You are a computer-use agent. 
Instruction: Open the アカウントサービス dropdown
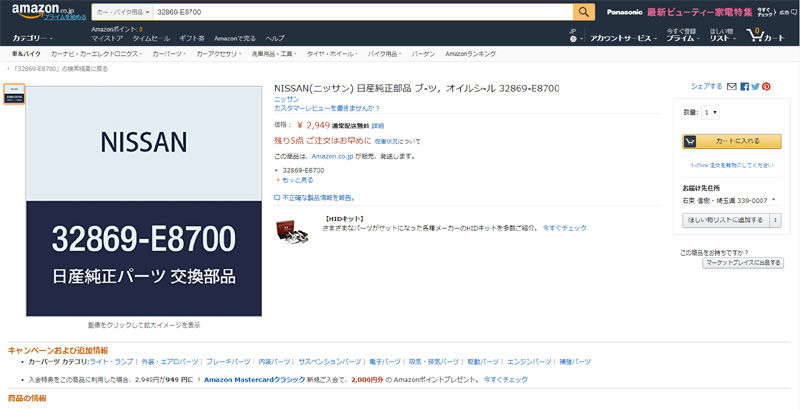click(x=623, y=38)
